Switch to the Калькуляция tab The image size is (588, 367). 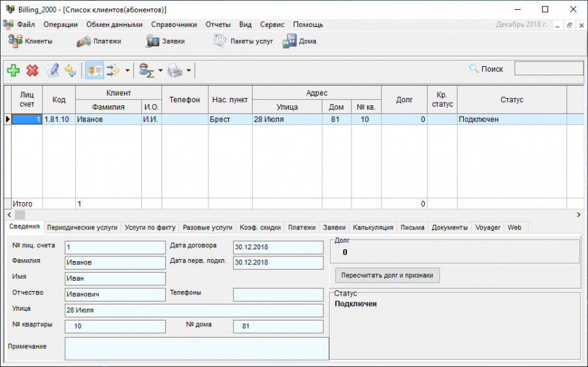tap(373, 228)
